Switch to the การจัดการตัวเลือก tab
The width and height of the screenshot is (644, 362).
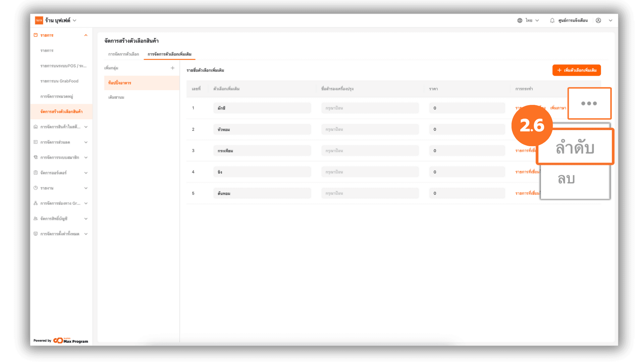[x=123, y=54]
